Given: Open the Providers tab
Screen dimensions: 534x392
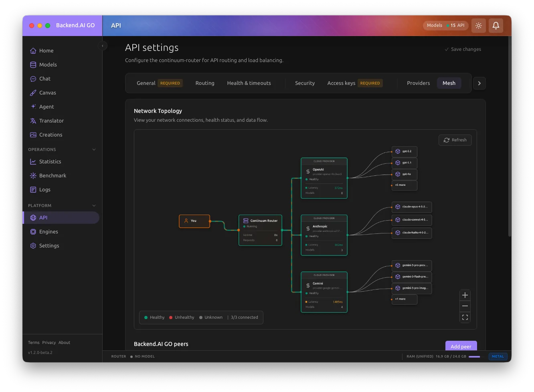Looking at the screenshot, I should 419,83.
